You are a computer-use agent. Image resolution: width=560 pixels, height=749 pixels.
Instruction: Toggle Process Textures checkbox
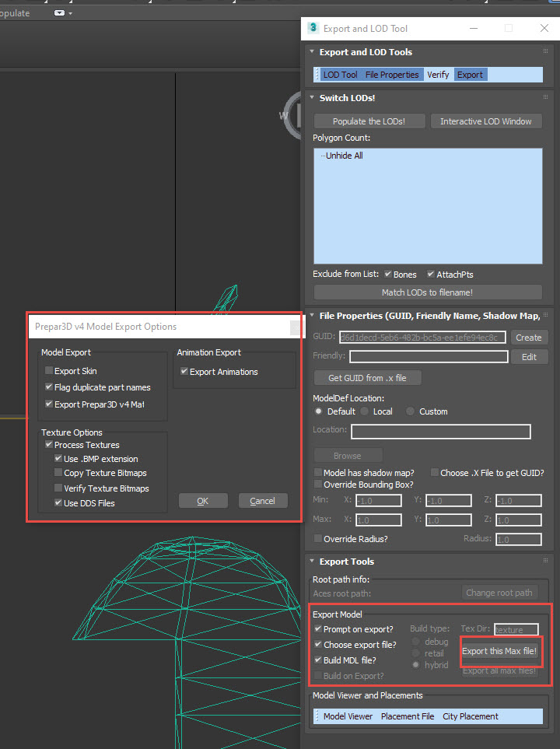[x=49, y=445]
